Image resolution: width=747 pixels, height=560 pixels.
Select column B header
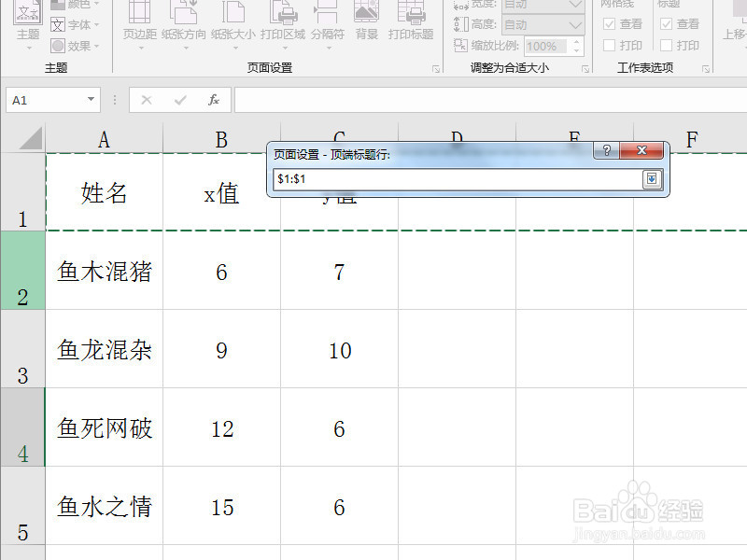pyautogui.click(x=221, y=139)
